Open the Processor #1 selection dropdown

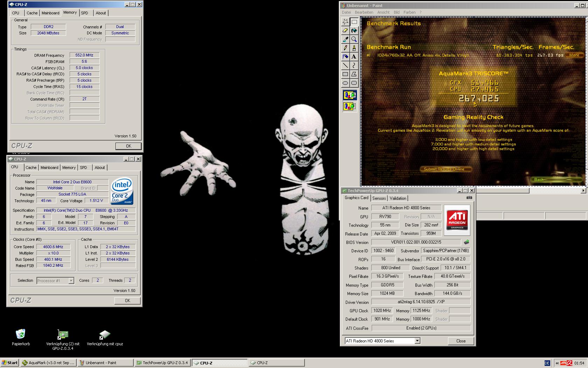71,281
